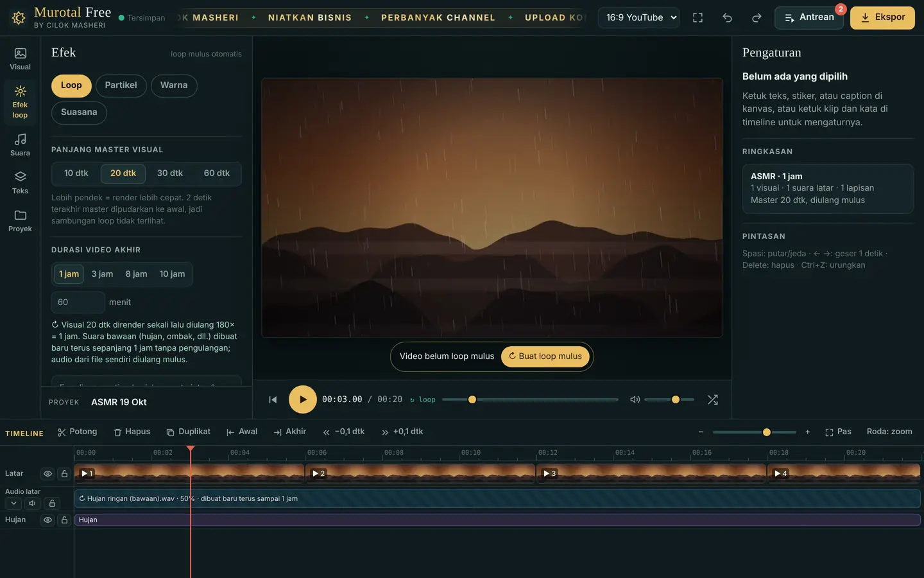Click the timeline zoom slider handle
This screenshot has width=924, height=578.
tap(766, 432)
